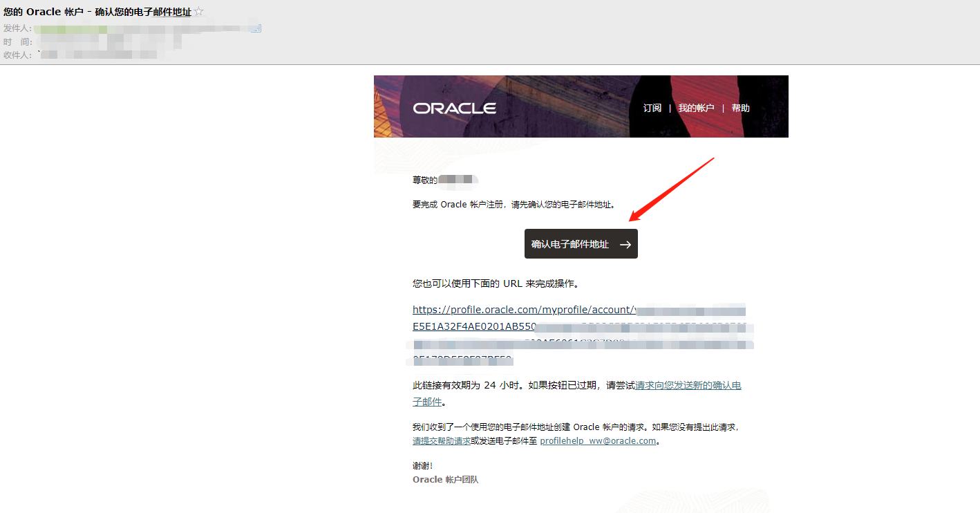Click the 谢谢！ closing text

(423, 466)
